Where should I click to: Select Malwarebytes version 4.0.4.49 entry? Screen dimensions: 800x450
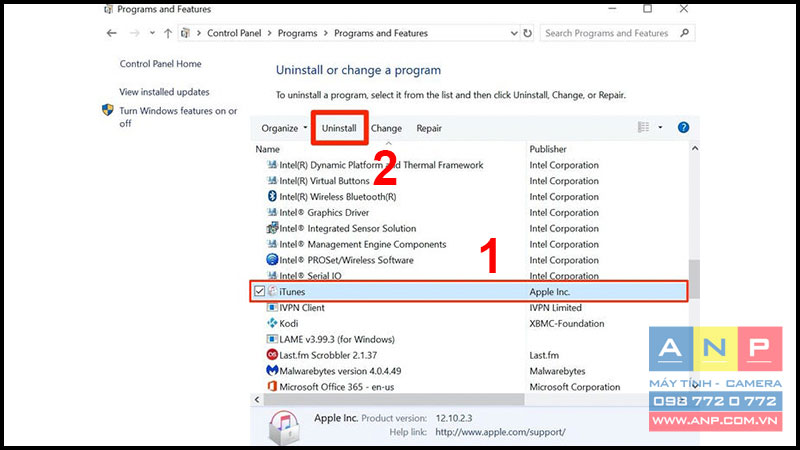coord(340,370)
